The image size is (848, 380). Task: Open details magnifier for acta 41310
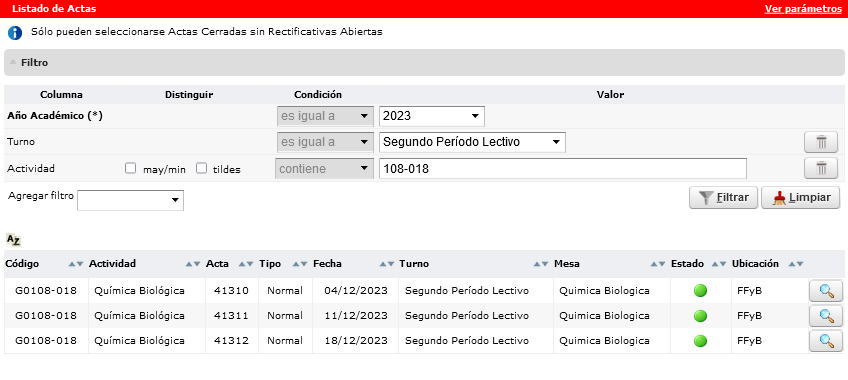click(826, 291)
